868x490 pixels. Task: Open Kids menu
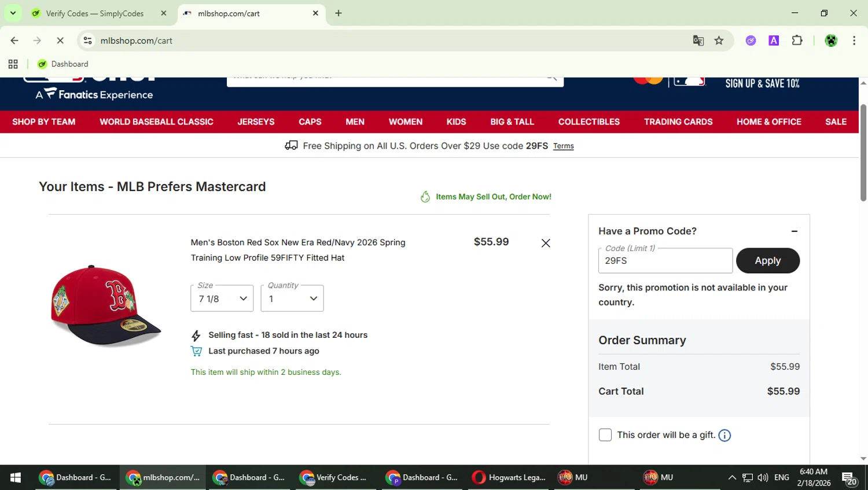456,122
